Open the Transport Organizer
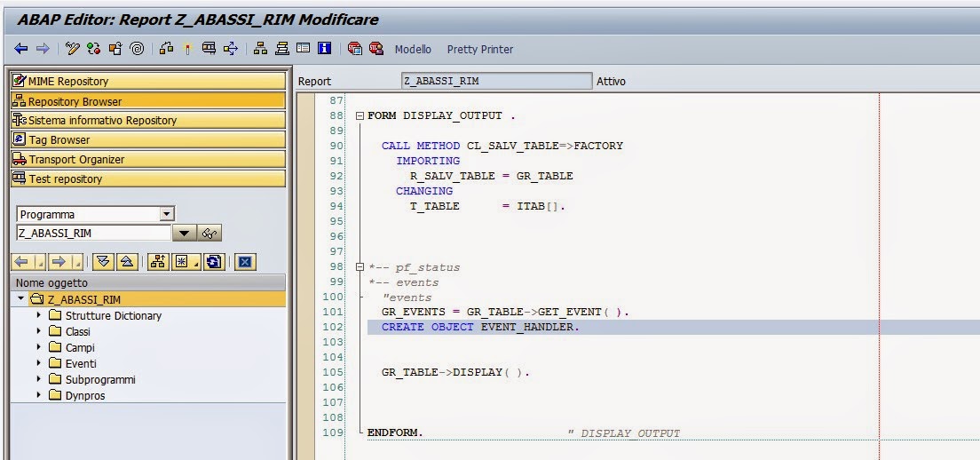 pyautogui.click(x=148, y=159)
